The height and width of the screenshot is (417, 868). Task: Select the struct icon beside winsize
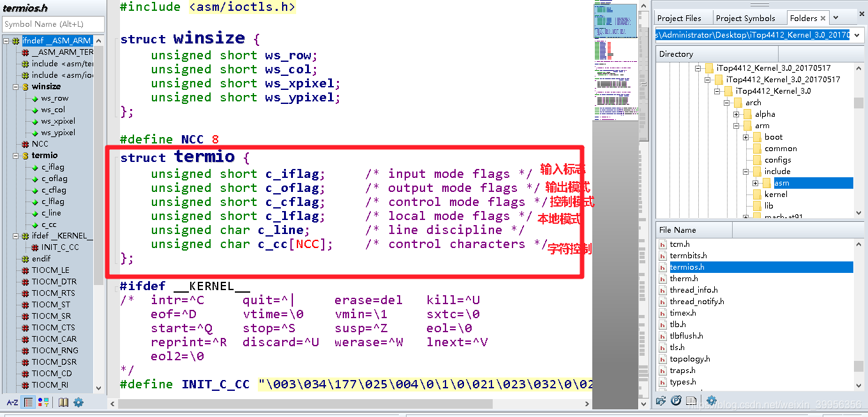pyautogui.click(x=26, y=87)
